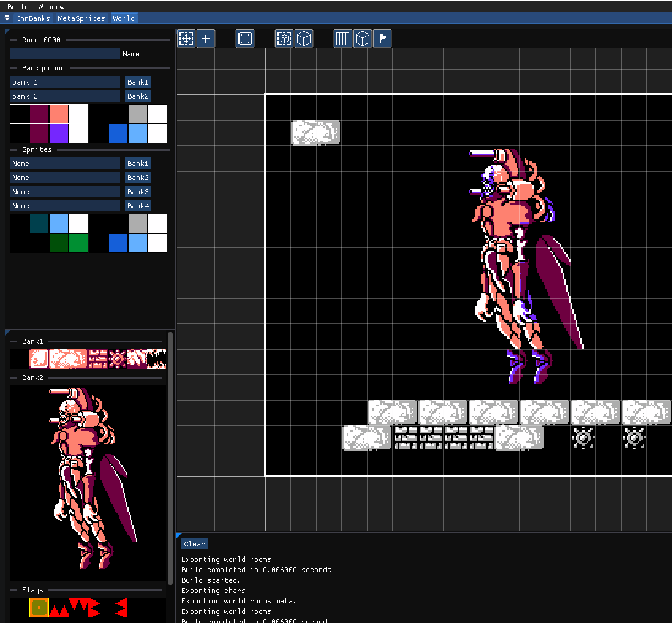The height and width of the screenshot is (623, 672).
Task: Switch to the ChrBanks tab
Action: tap(33, 18)
